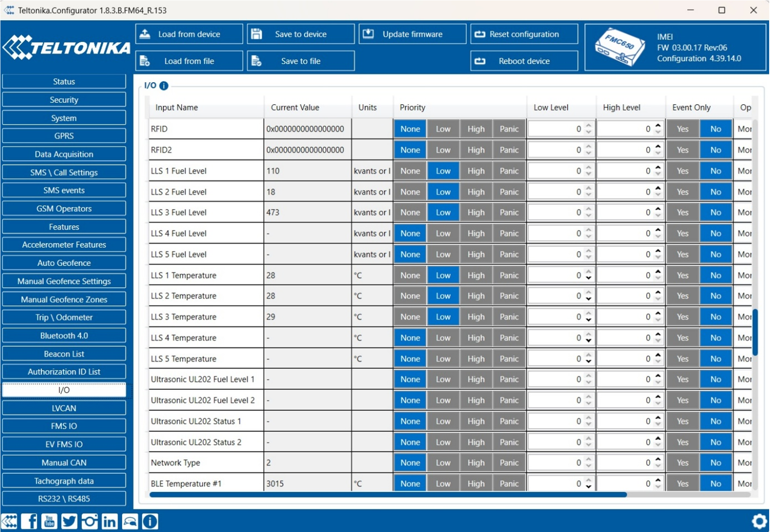Viewport: 770px width, 532px height.
Task: Click Load from device
Action: coord(189,34)
